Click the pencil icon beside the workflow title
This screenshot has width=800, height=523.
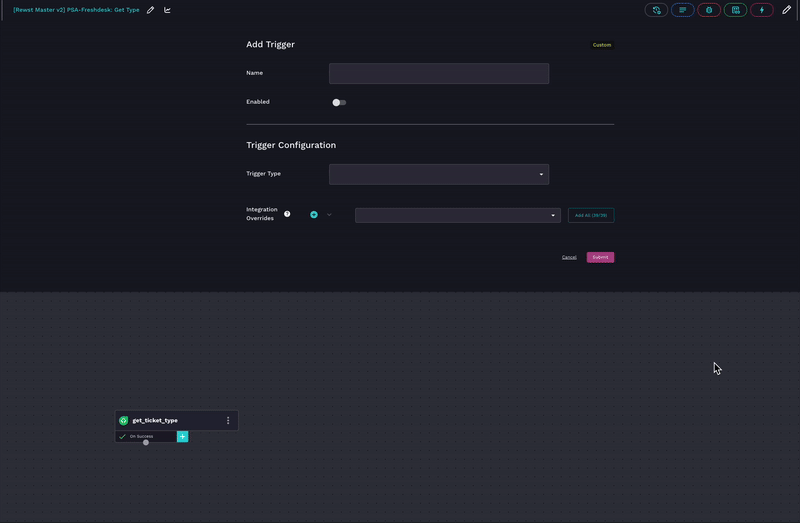[x=151, y=10]
